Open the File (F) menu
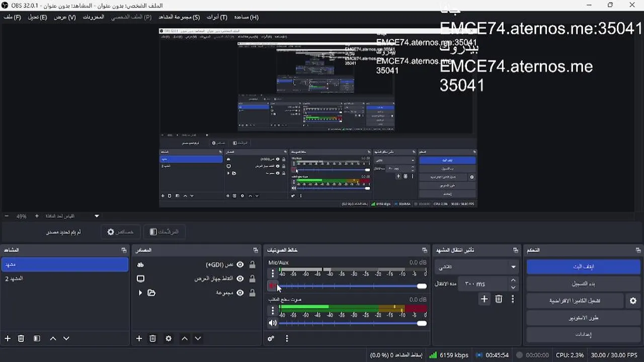The width and height of the screenshot is (644, 362). [x=12, y=17]
